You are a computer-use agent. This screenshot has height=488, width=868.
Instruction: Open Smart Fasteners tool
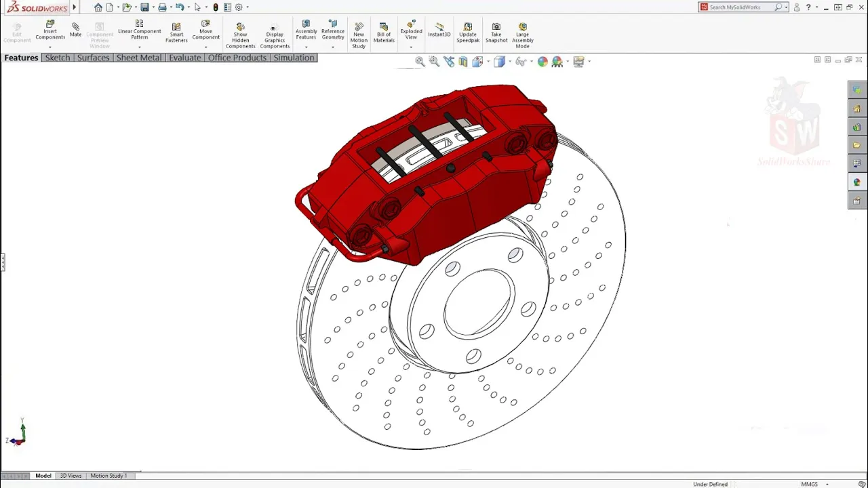click(x=176, y=33)
